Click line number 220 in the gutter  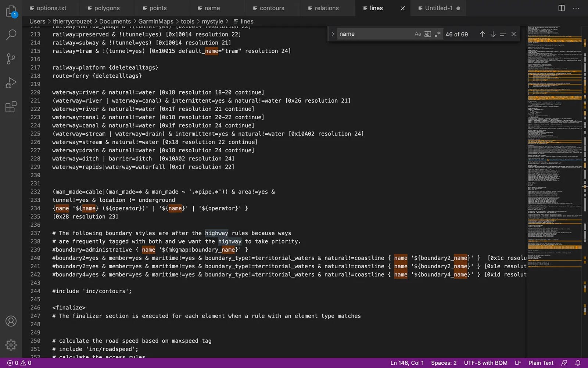[x=35, y=92]
